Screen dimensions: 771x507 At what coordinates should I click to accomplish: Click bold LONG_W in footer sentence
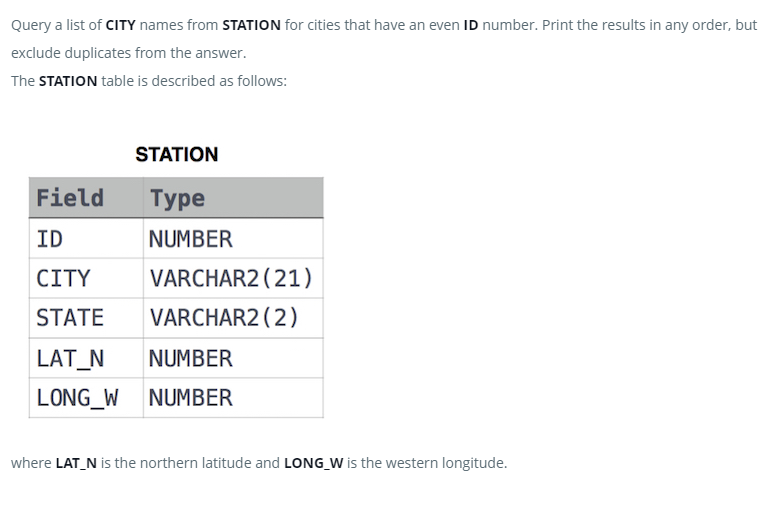tap(313, 463)
